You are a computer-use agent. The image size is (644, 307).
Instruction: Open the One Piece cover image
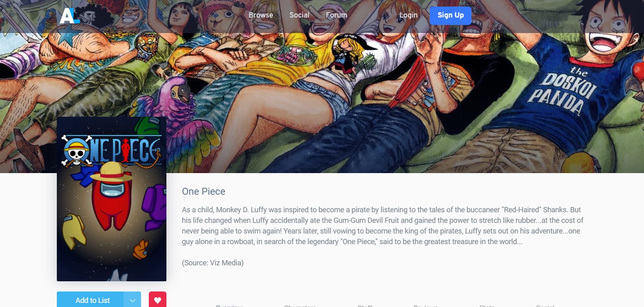click(112, 199)
